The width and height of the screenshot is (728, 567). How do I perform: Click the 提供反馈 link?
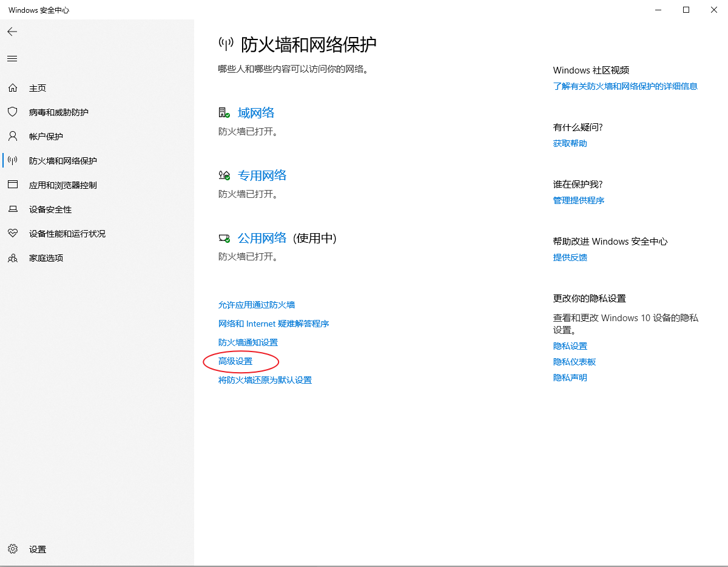(570, 257)
